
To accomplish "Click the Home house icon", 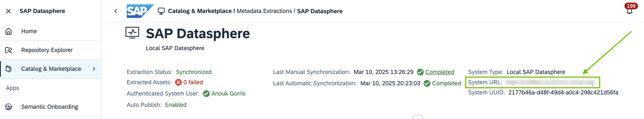I will [9, 31].
